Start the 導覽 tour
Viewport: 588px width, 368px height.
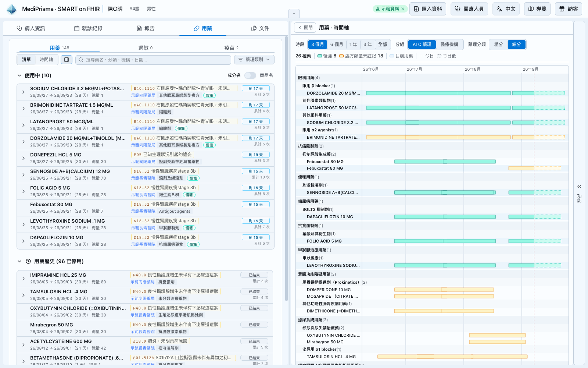pos(537,9)
